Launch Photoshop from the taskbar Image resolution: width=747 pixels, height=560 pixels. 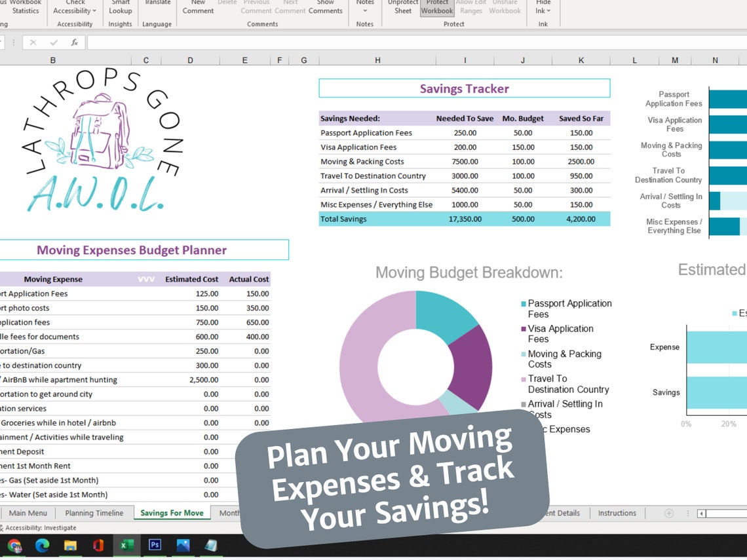point(155,544)
